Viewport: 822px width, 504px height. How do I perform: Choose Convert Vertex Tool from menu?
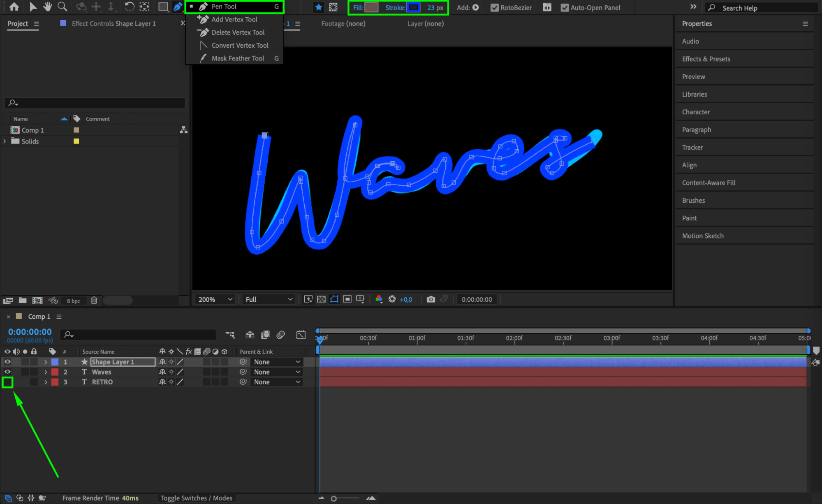[240, 45]
